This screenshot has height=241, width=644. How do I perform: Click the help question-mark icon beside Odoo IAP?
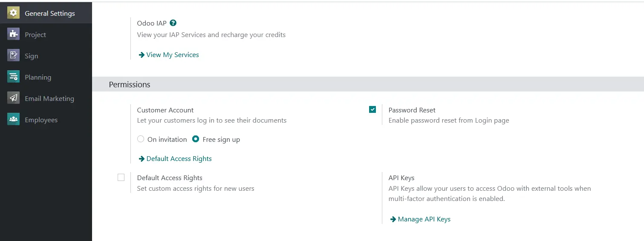173,23
